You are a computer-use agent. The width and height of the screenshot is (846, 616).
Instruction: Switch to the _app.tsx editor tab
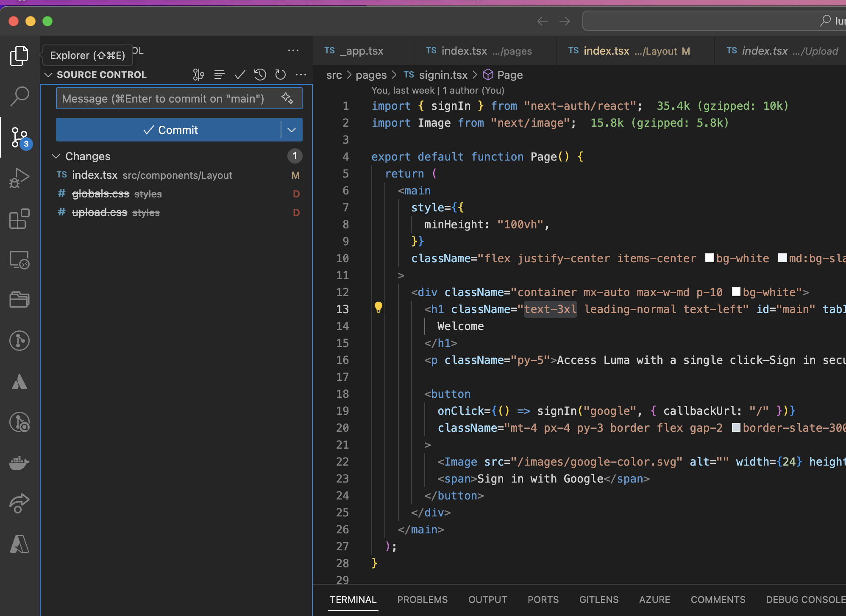tap(363, 51)
